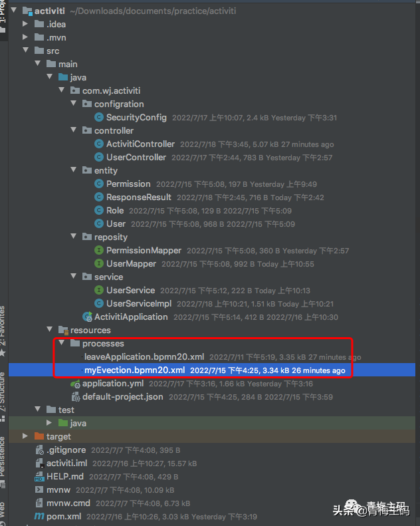Click the UserServiceImpl class icon
The width and height of the screenshot is (420, 526).
(x=99, y=303)
